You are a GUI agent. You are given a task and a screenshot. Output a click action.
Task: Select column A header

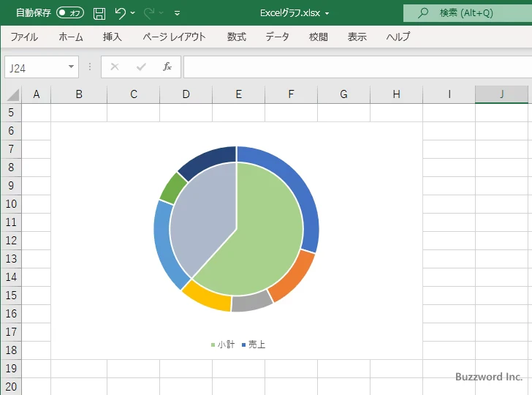(37, 94)
